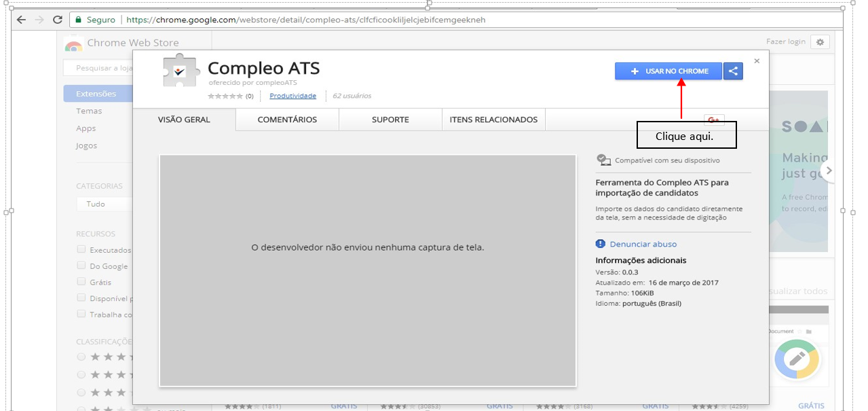The width and height of the screenshot is (868, 411).
Task: Open the Fazer login link
Action: (x=786, y=42)
